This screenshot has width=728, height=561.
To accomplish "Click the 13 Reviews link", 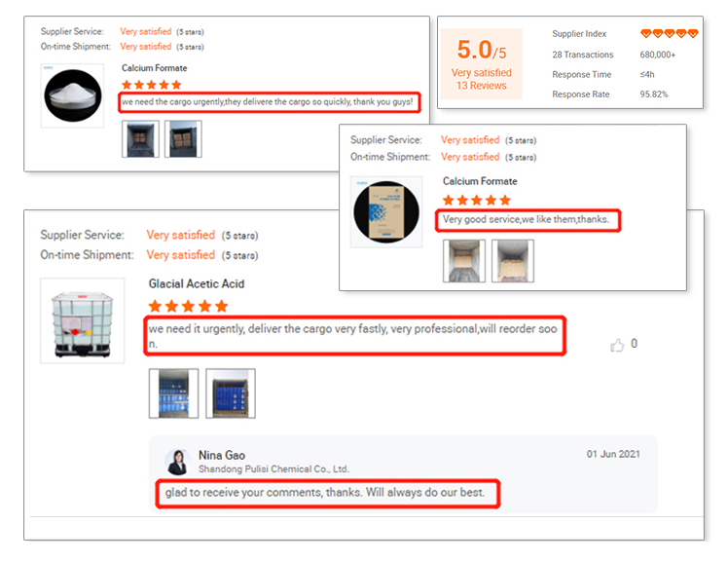I will click(481, 86).
